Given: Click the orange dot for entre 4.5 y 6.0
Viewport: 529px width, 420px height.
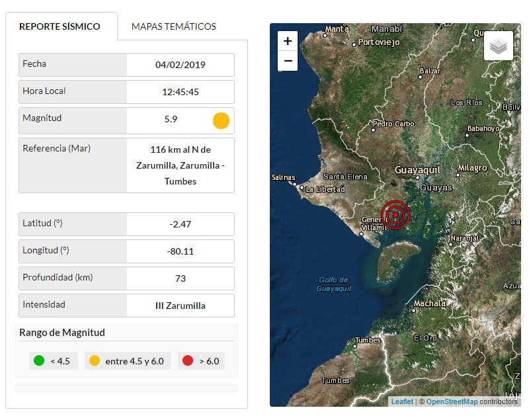Looking at the screenshot, I should click(95, 361).
